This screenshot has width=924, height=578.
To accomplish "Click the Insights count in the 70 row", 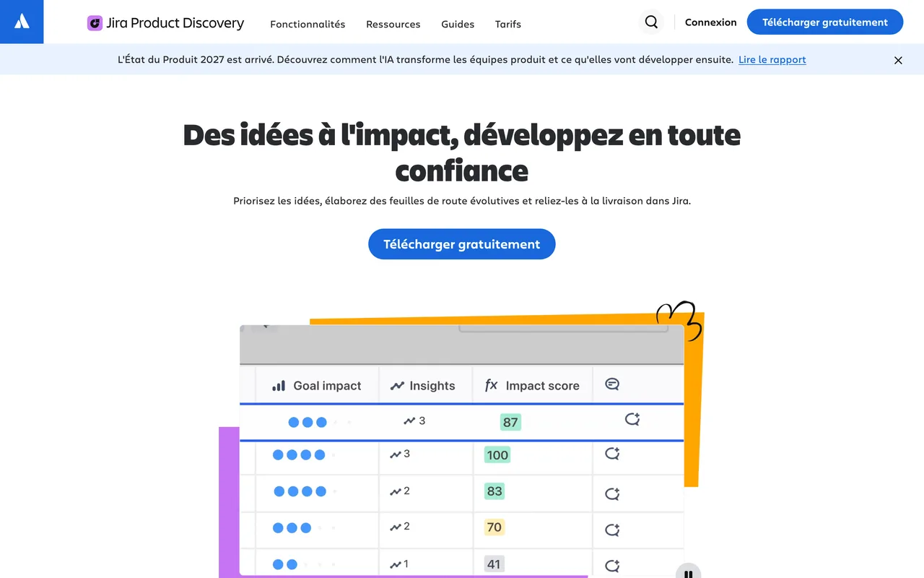I will click(400, 527).
